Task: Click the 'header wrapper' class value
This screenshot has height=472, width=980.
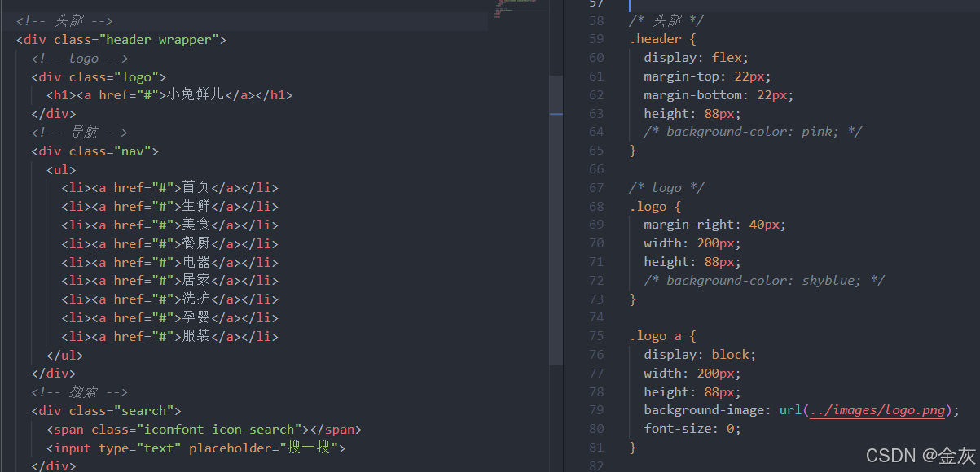Action: click(x=162, y=40)
